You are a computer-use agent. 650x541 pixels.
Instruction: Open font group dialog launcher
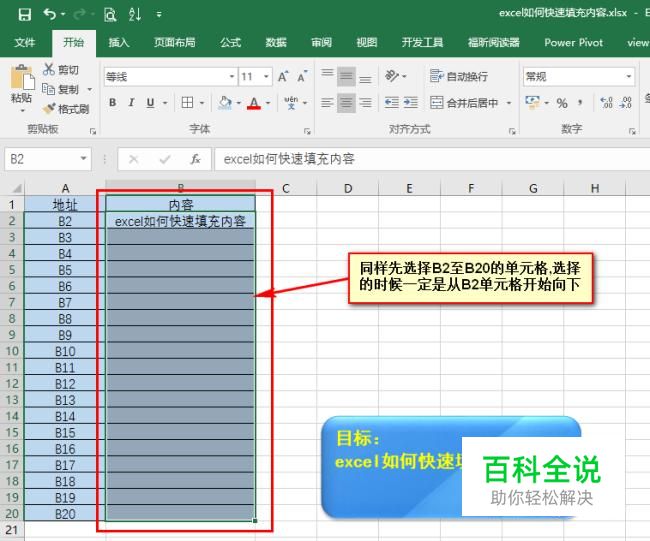[307, 131]
